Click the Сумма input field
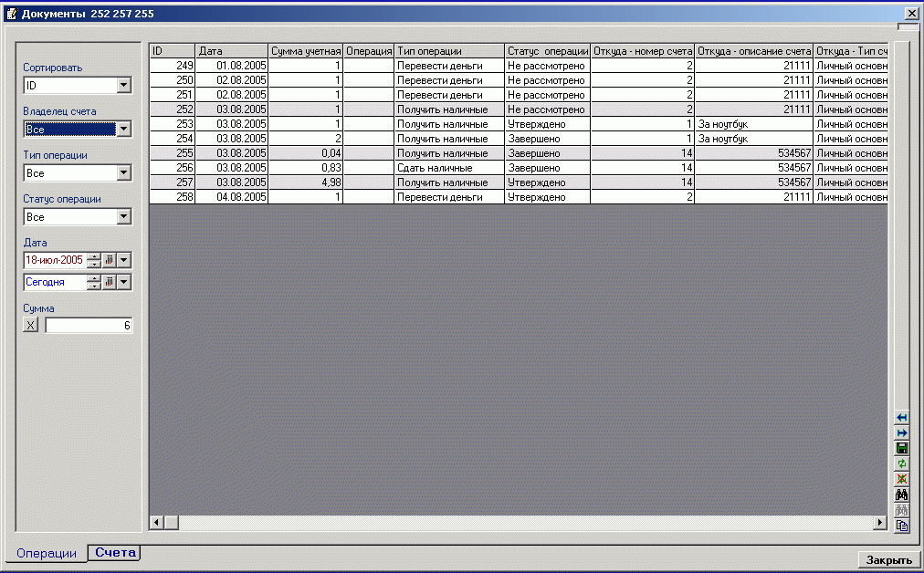The height and width of the screenshot is (573, 924). tap(89, 325)
